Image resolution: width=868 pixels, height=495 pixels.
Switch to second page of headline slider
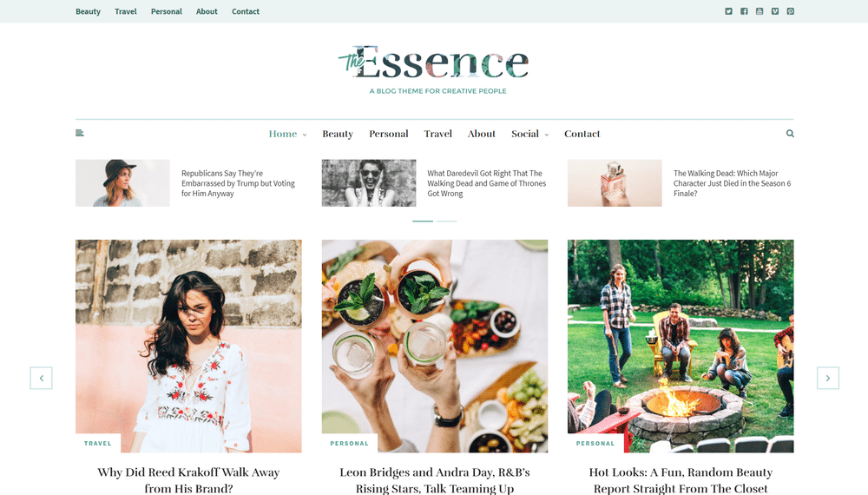(446, 221)
